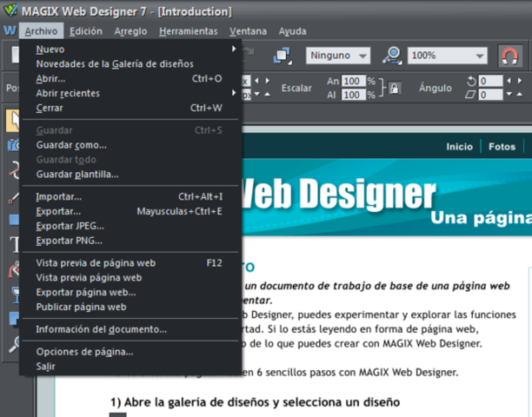532x417 pixels.
Task: Click the An scale percentage field
Action: [354, 81]
